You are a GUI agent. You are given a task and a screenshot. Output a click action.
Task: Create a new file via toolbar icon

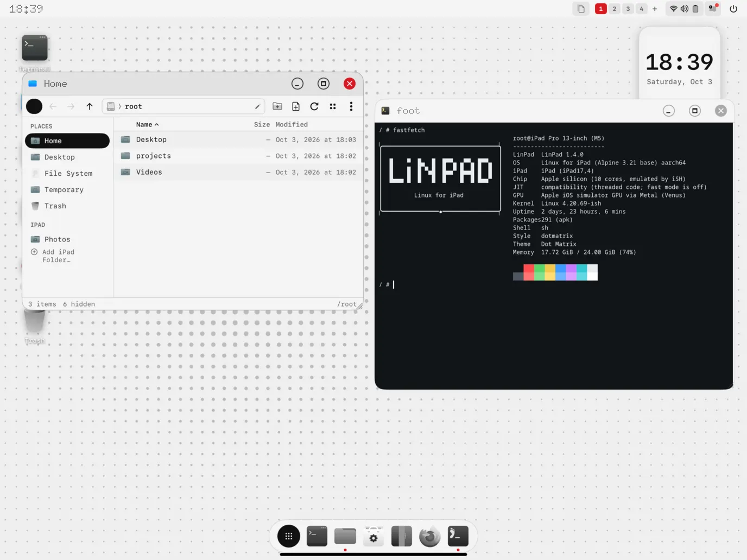(x=296, y=106)
